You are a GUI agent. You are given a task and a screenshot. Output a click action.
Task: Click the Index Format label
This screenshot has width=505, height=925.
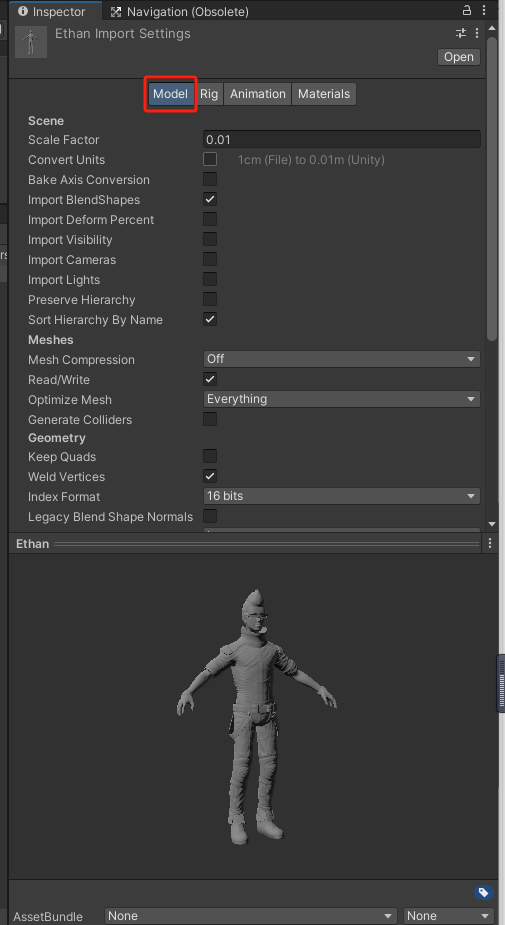point(64,497)
